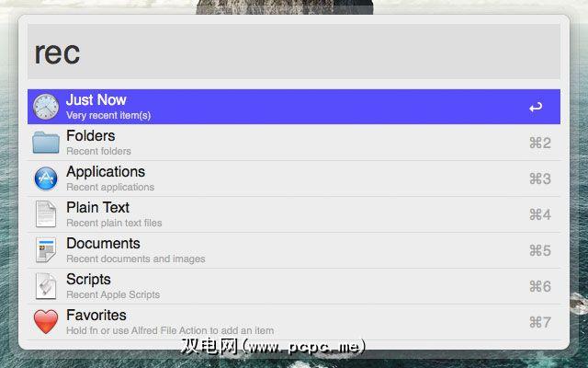Click 'Recent plain text files' subtitle

114,223
